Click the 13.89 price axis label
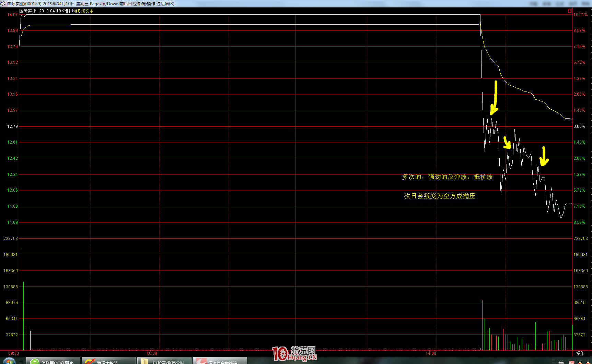 [x=12, y=31]
